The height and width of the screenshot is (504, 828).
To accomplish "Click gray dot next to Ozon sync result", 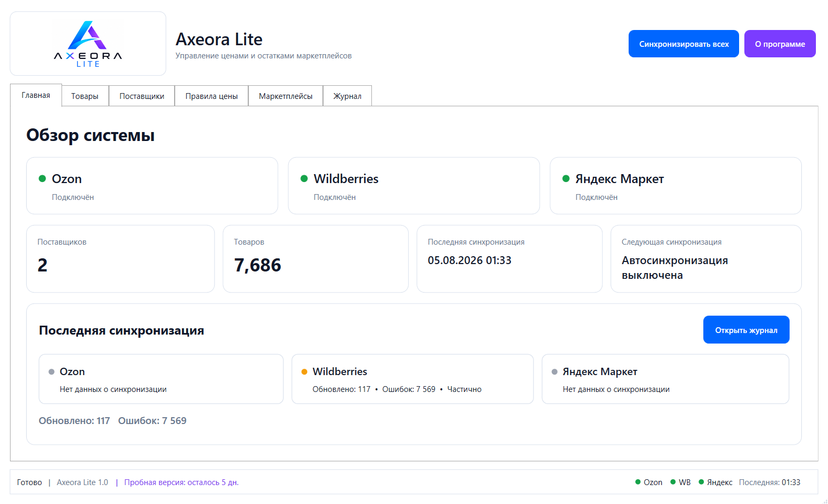I will click(x=52, y=371).
